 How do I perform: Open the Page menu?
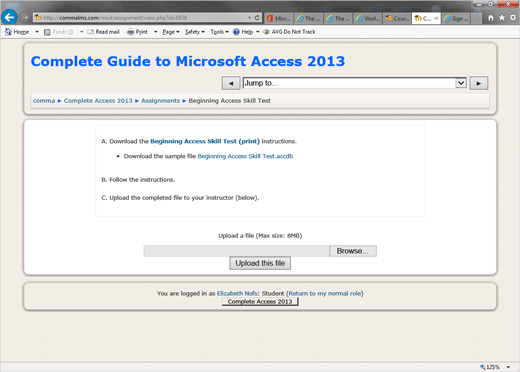[x=171, y=32]
